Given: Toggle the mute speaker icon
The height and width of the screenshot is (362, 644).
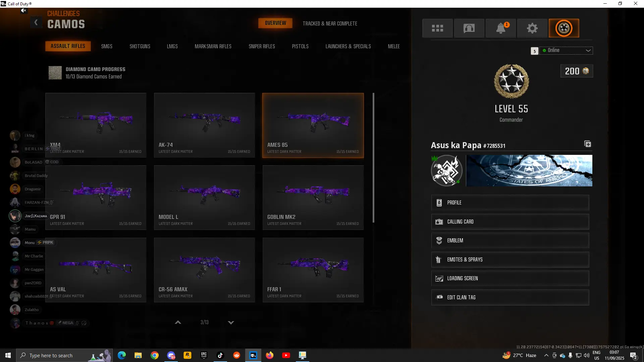Looking at the screenshot, I should click(23, 11).
